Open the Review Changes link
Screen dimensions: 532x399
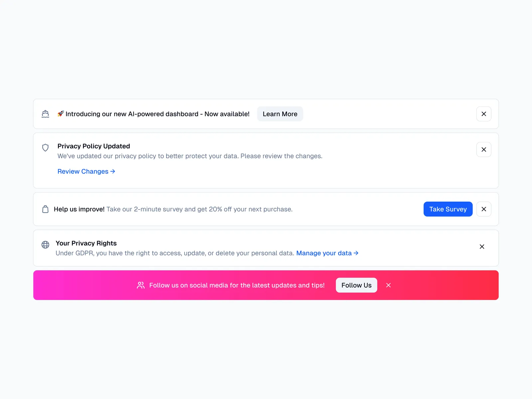(86, 172)
